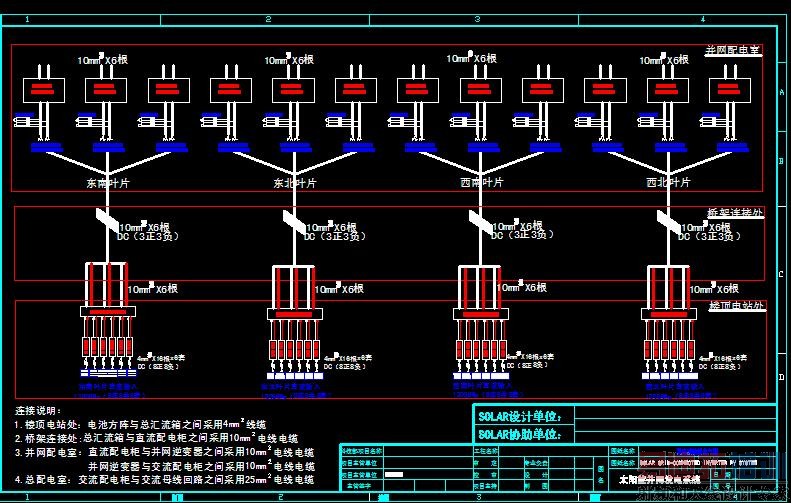
Task: Click the SOLAR设计单位 title block label
Action: click(x=520, y=416)
